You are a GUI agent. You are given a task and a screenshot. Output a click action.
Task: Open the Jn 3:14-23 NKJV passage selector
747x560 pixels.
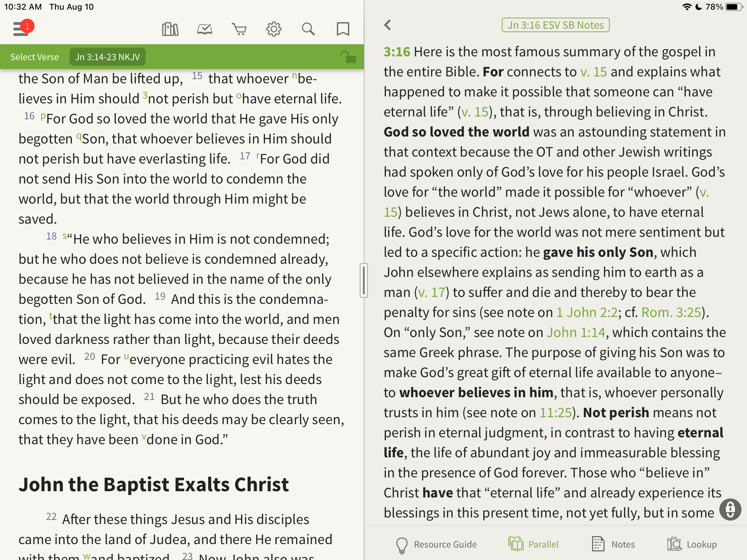click(108, 57)
